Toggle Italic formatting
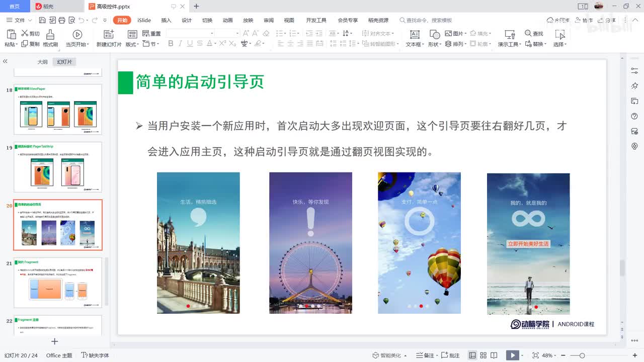 click(181, 44)
